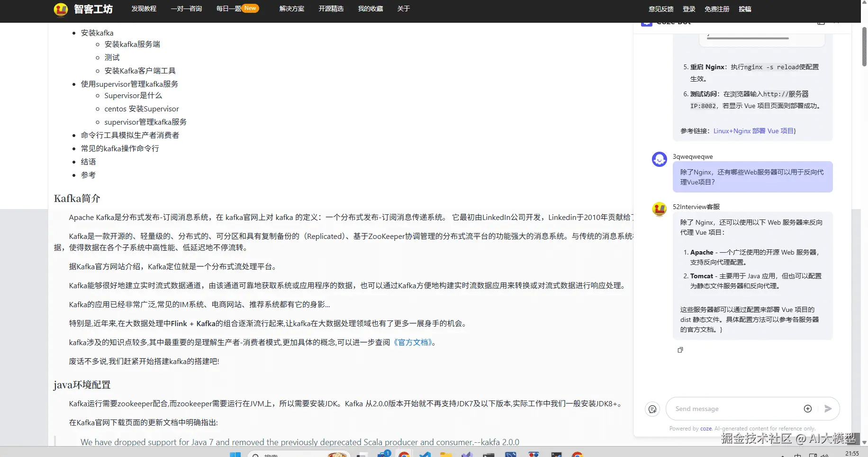
Task: Start a new conversation in the chat panel
Action: pyautogui.click(x=652, y=409)
